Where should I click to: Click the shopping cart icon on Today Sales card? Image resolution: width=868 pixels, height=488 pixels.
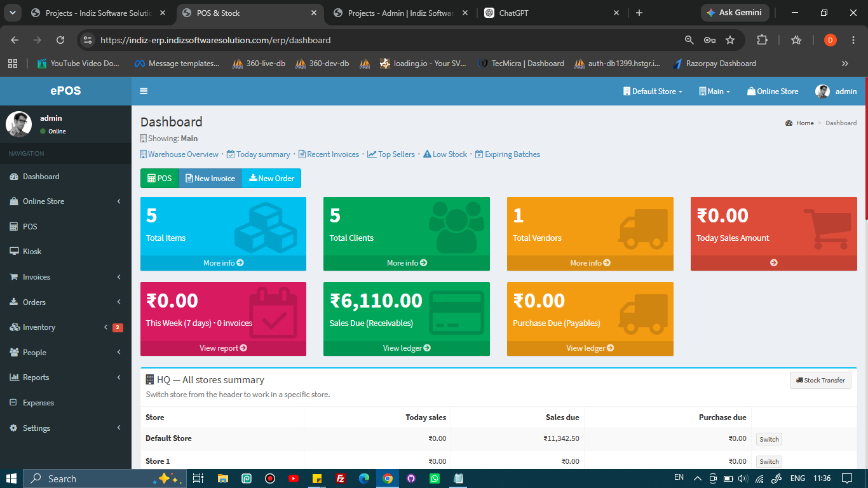(x=827, y=229)
